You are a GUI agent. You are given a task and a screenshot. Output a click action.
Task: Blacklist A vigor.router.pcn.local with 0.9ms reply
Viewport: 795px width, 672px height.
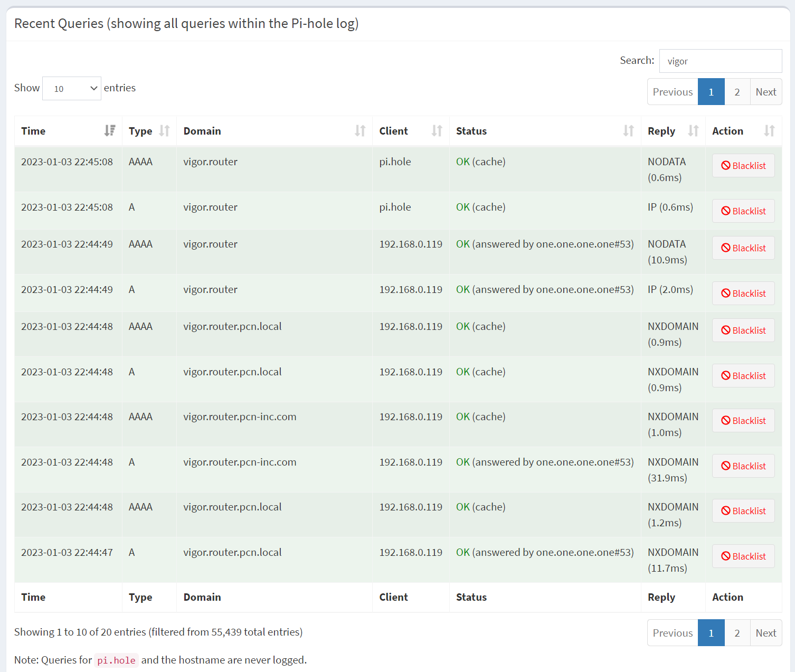coord(743,376)
